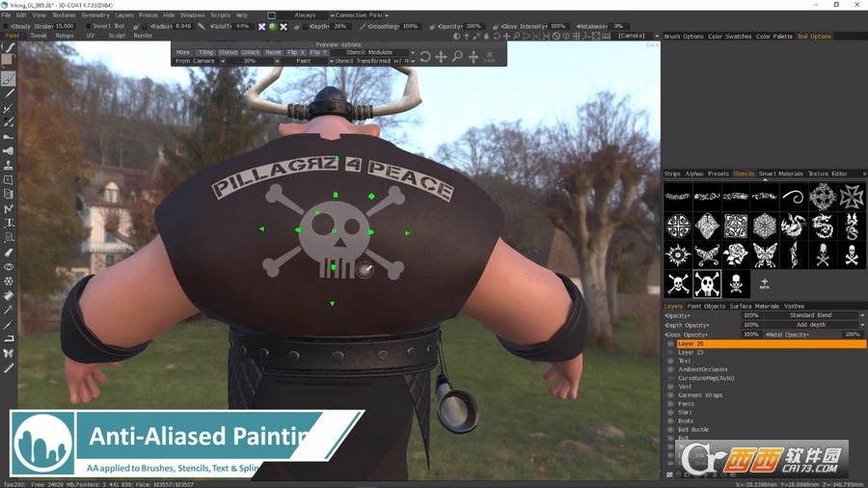Toggle visibility of Layer 25

[x=670, y=343]
